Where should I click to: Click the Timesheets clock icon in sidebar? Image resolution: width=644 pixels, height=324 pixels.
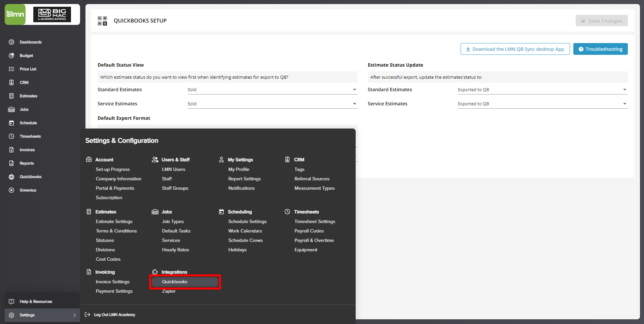pos(11,136)
